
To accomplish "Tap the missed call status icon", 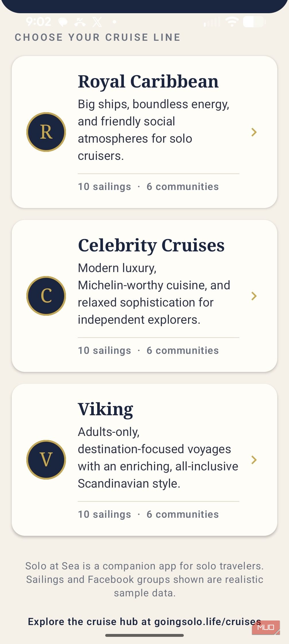I will click(x=80, y=22).
